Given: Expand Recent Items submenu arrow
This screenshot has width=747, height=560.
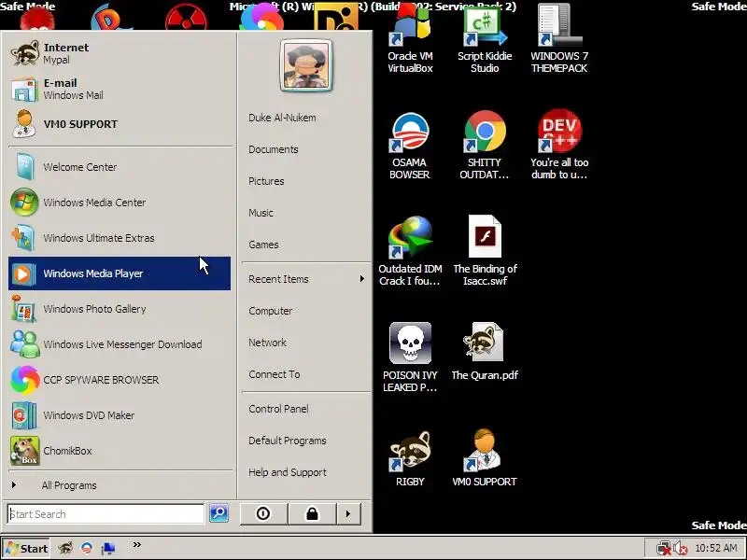Looking at the screenshot, I should coord(362,279).
